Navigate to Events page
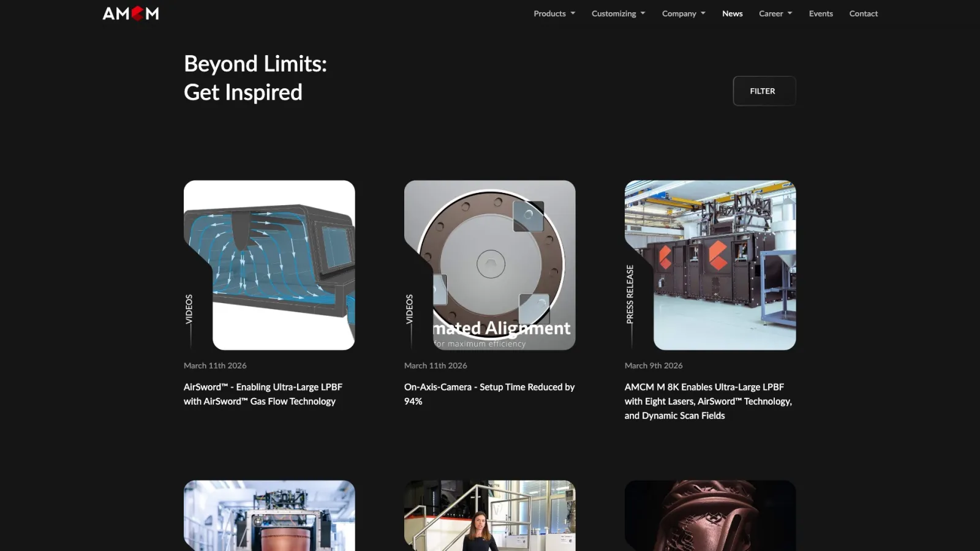Image resolution: width=980 pixels, height=551 pixels. coord(821,13)
